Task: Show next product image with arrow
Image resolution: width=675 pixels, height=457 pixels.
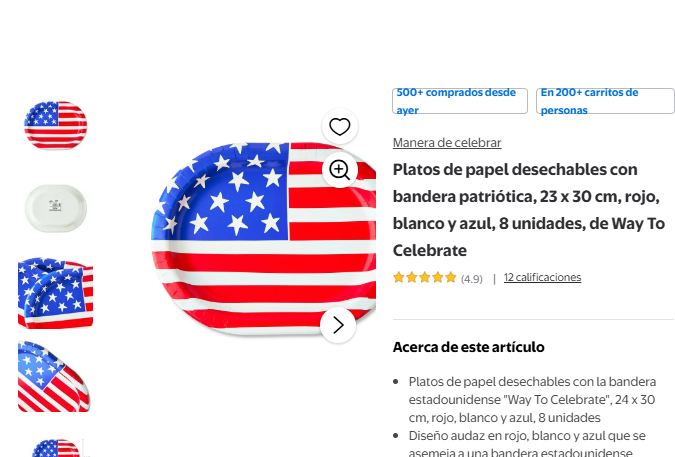Action: tap(338, 325)
